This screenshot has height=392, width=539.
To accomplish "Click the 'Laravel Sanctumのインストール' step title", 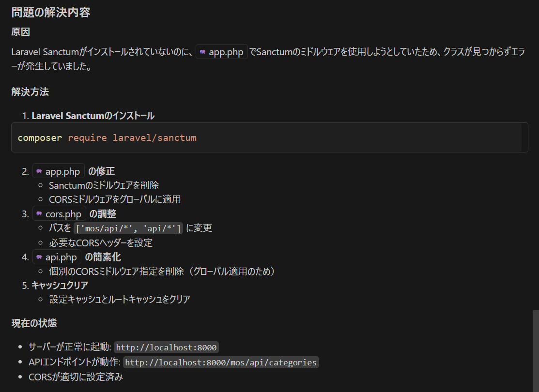I will 93,116.
